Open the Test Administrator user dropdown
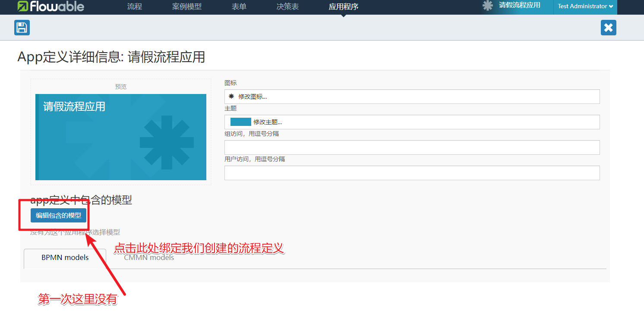This screenshot has height=335, width=644. [585, 6]
